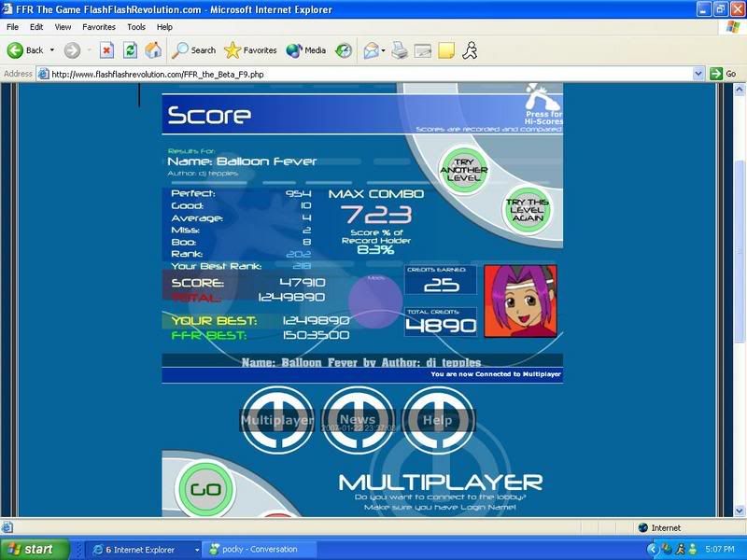Click the Go button next to address bar
Screen dimensions: 747x560
coord(723,74)
